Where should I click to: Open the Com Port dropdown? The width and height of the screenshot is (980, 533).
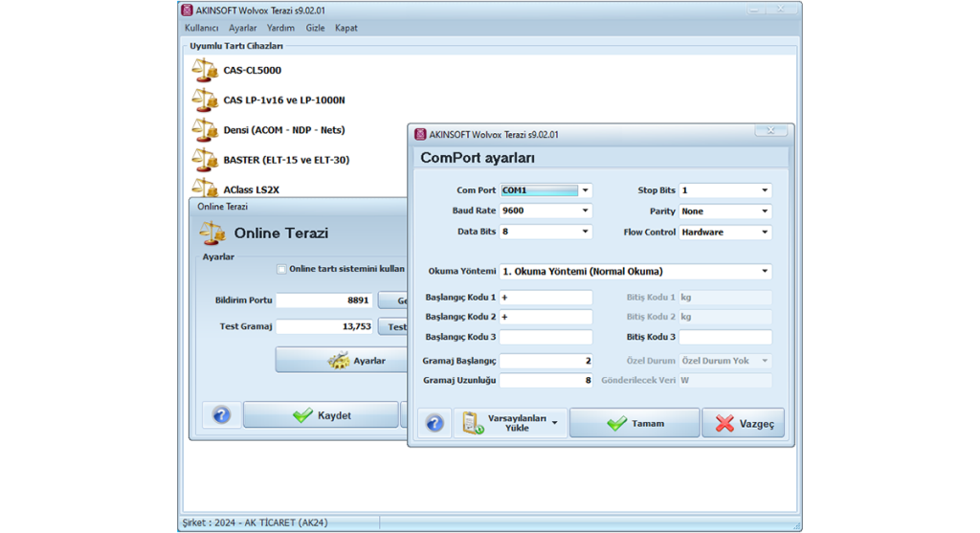pyautogui.click(x=586, y=190)
